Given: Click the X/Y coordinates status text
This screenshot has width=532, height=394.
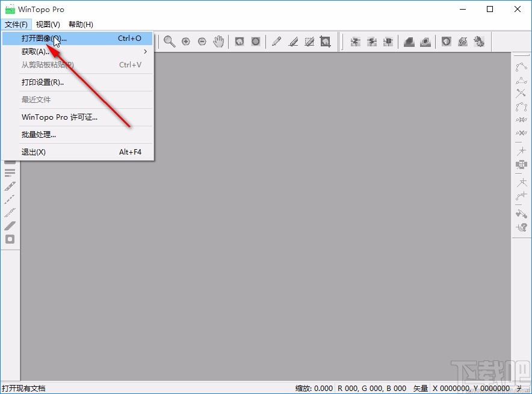Looking at the screenshot, I should pyautogui.click(x=471, y=388).
